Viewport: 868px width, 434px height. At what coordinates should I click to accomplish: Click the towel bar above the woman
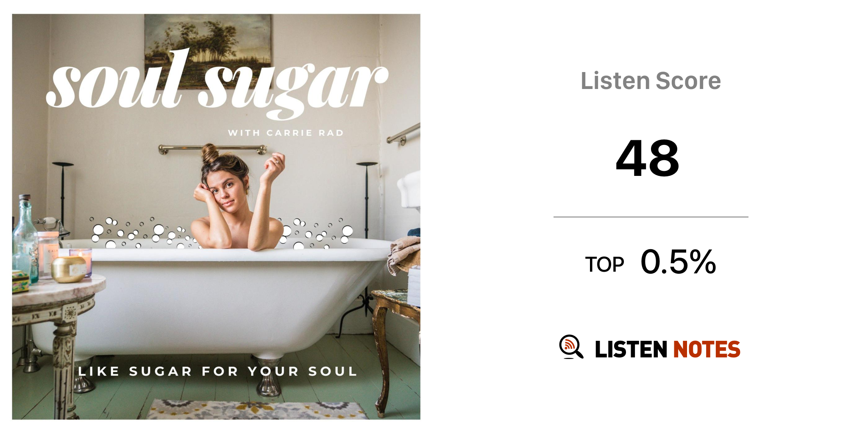(x=213, y=149)
